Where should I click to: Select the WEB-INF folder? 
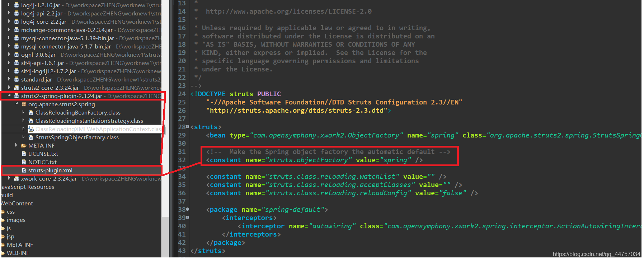18,253
